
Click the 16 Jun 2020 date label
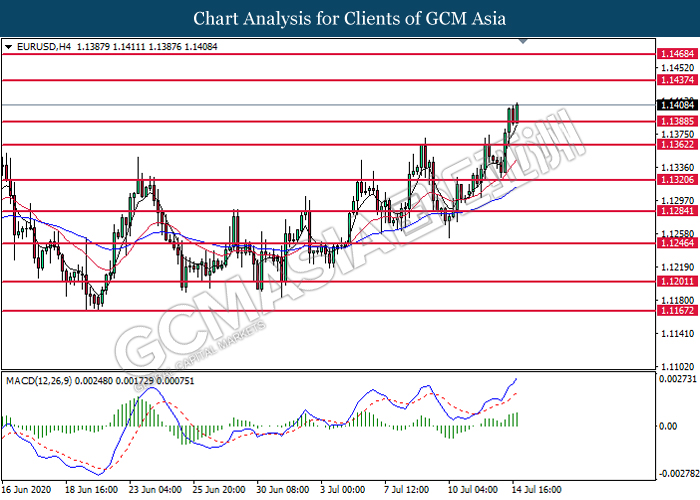pos(26,489)
